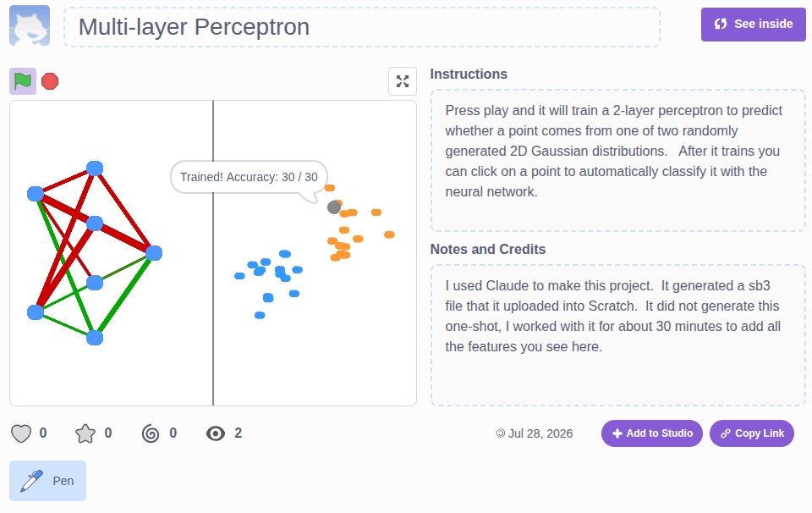
Task: Copy the project link
Action: pos(751,433)
